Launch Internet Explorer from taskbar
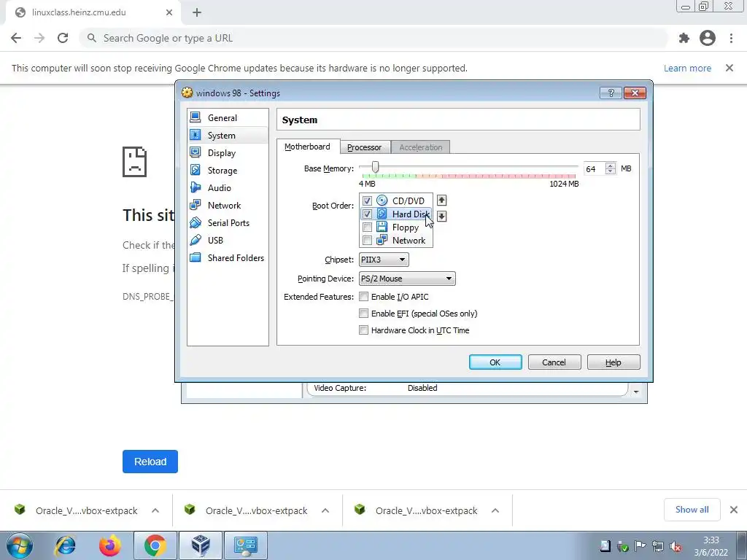 [65, 545]
